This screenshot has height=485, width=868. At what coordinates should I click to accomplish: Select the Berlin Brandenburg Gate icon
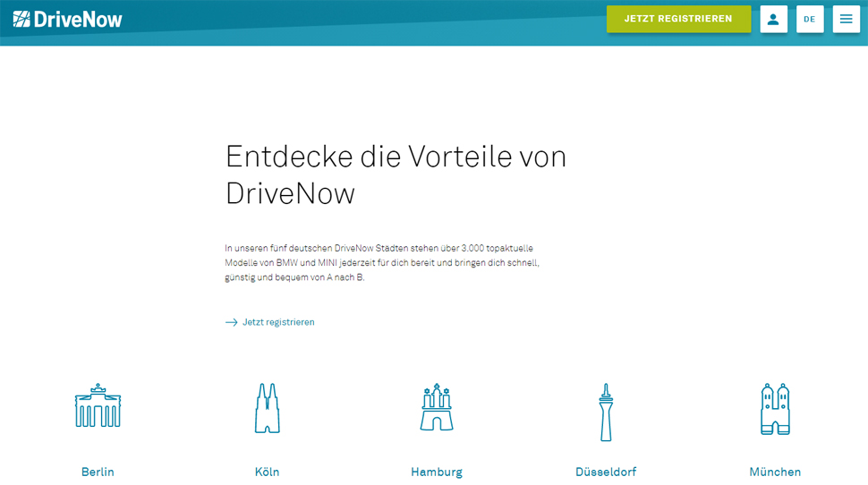pyautogui.click(x=98, y=405)
